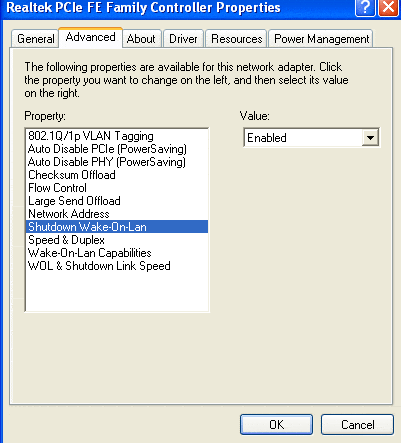
Task: Open the Resources tab
Action: tap(236, 39)
